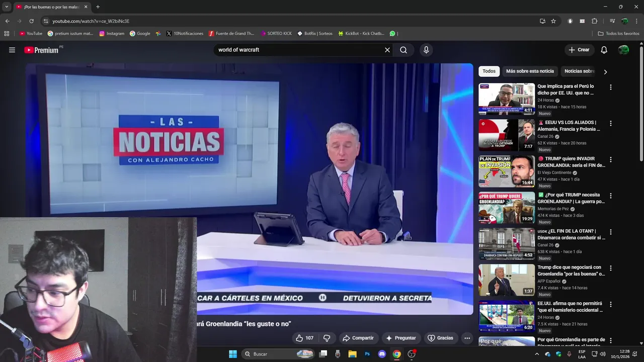
Task: Select the Todos filter chip
Action: click(489, 71)
